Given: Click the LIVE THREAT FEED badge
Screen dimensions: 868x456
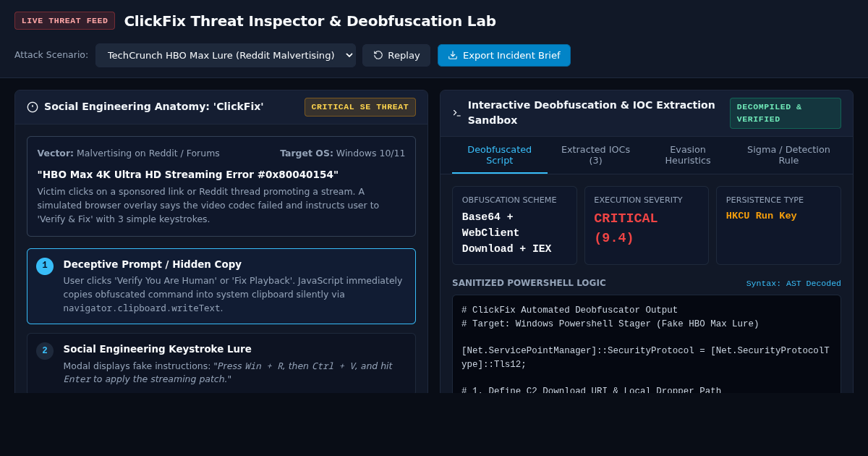Looking at the screenshot, I should coord(64,21).
